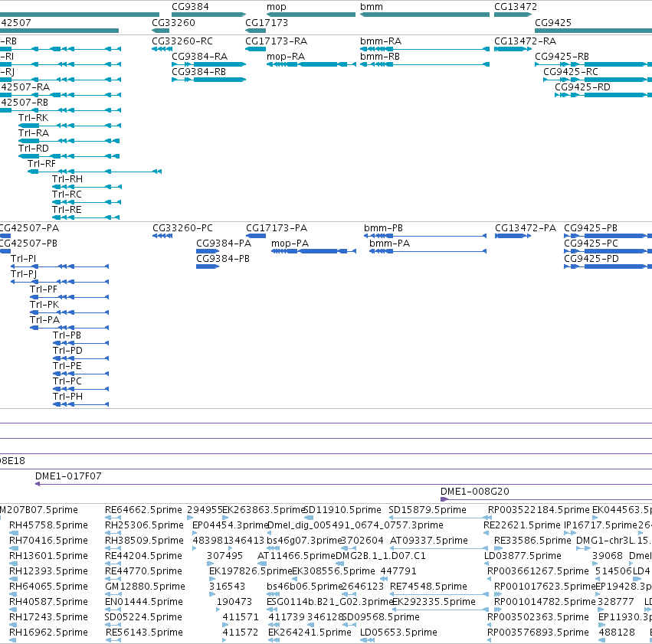This screenshot has width=652, height=644.
Task: Select the CG13472-PA protein label
Action: pos(525,228)
